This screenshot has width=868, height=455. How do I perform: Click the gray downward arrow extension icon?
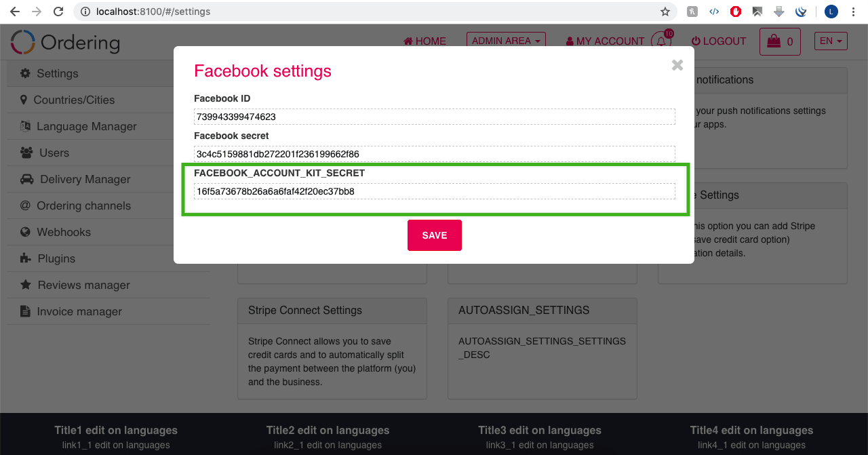click(779, 12)
